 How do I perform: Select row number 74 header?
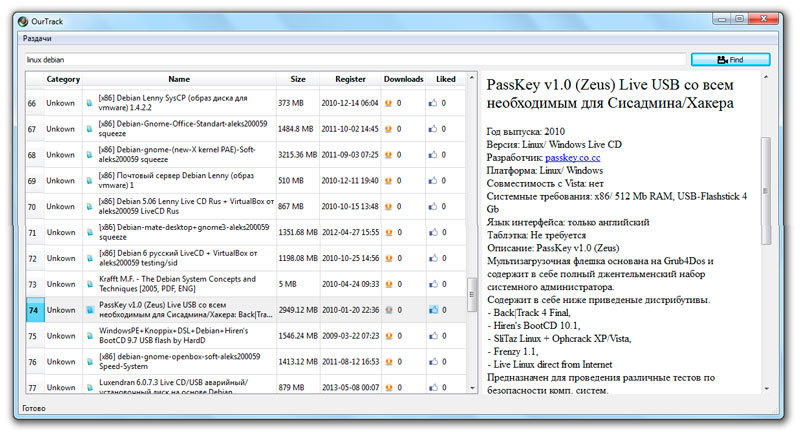coord(35,310)
